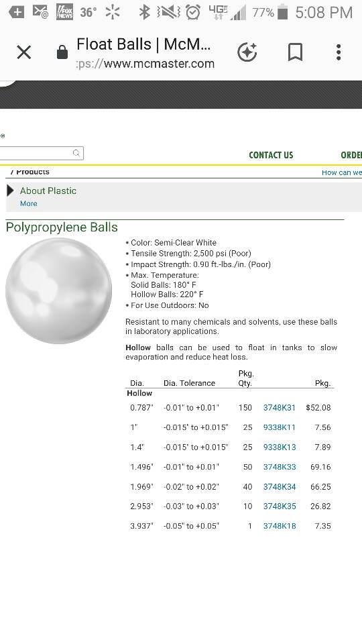Viewport: 362px width, 644px height.
Task: Click the Pkg. Qty. column header
Action: click(246, 378)
